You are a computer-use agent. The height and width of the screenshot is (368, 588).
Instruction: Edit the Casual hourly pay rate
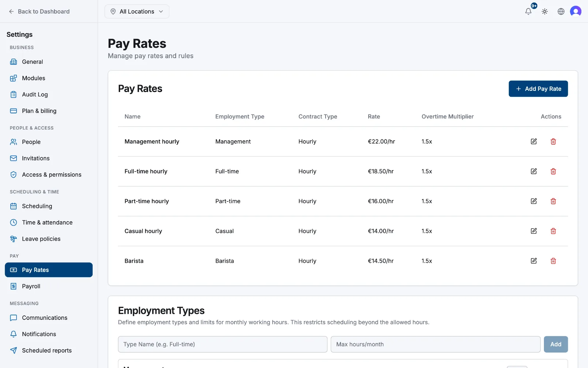[534, 231]
